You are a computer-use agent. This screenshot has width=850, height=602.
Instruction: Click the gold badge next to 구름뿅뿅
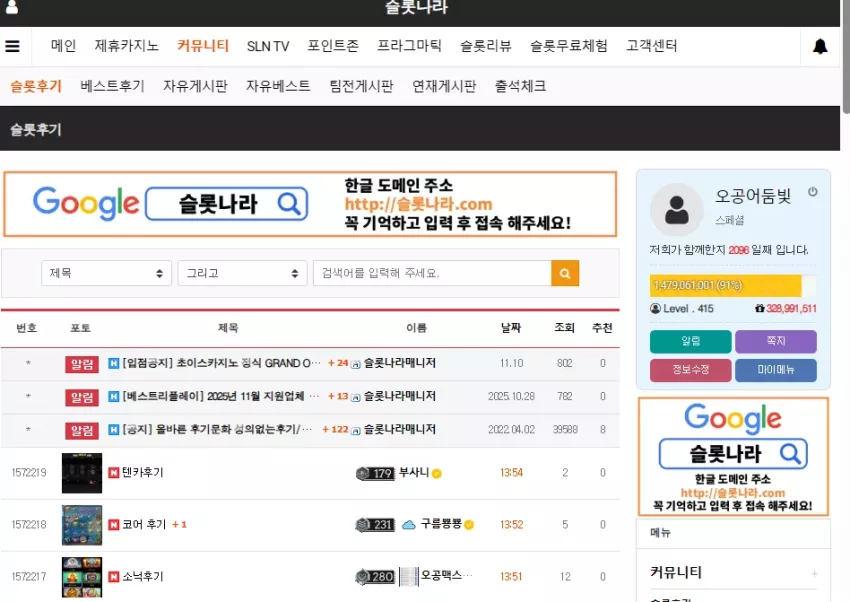pos(469,525)
